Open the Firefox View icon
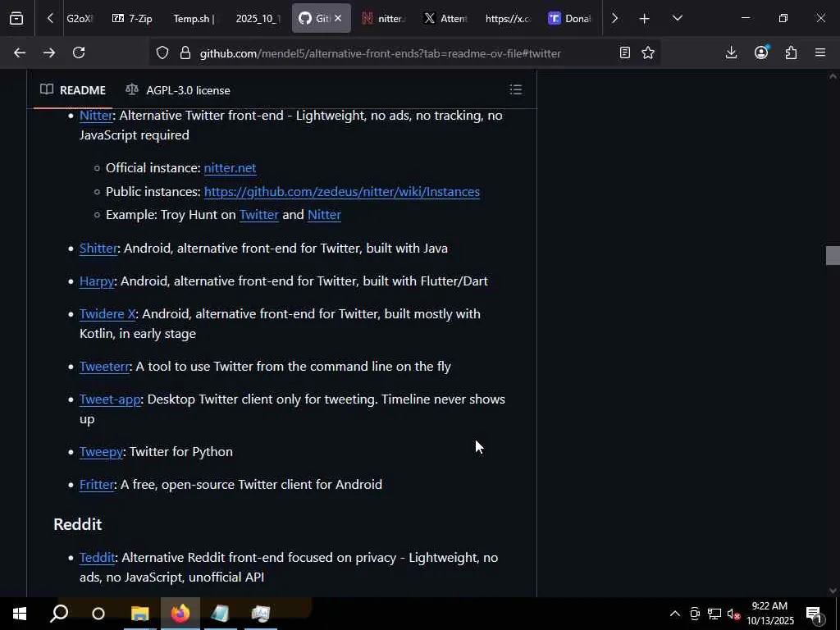This screenshot has height=630, width=840. tap(16, 19)
